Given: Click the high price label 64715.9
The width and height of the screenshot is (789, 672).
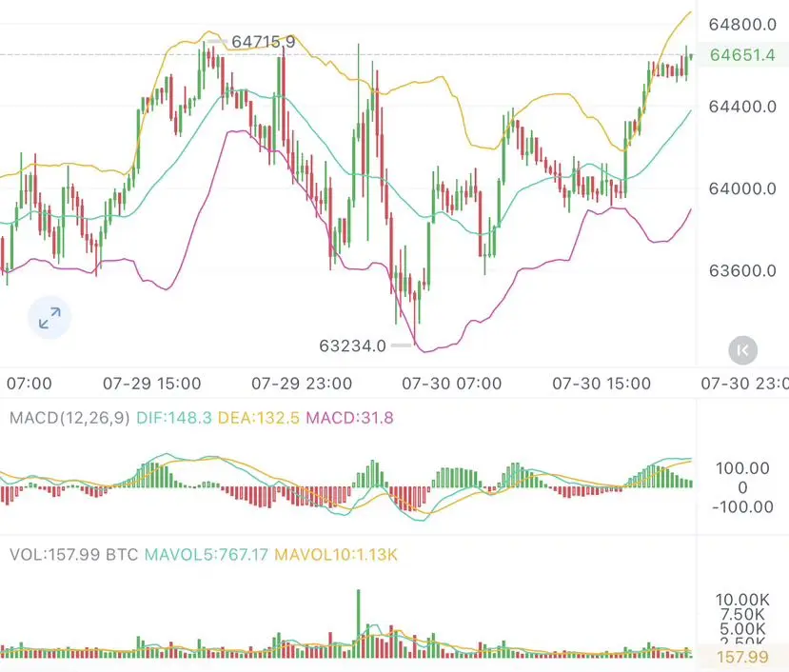Looking at the screenshot, I should click(264, 42).
